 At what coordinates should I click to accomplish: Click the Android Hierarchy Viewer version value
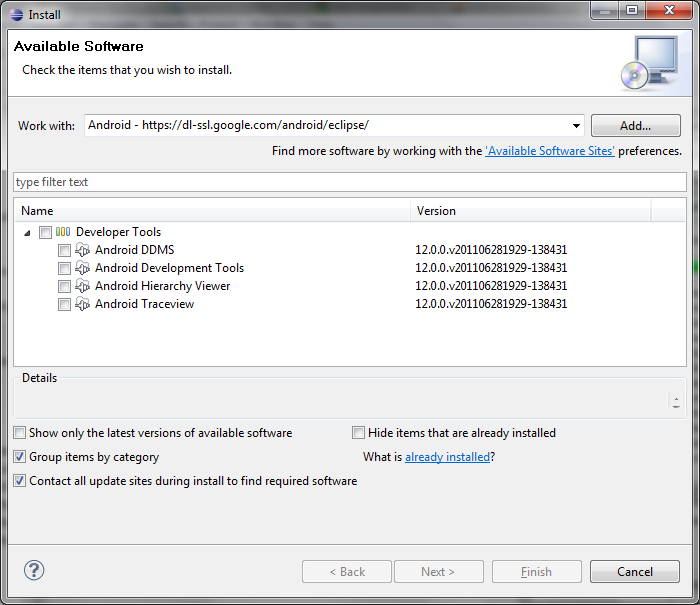click(x=491, y=286)
